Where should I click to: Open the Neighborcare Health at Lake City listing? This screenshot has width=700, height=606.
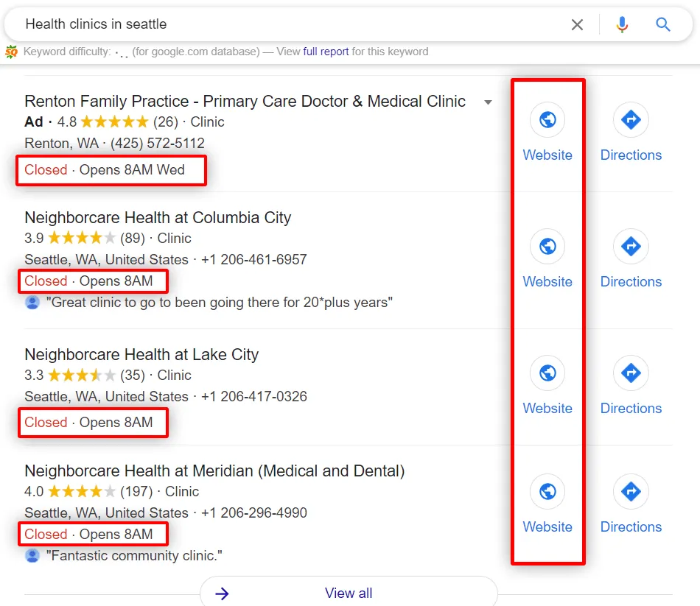[141, 355]
